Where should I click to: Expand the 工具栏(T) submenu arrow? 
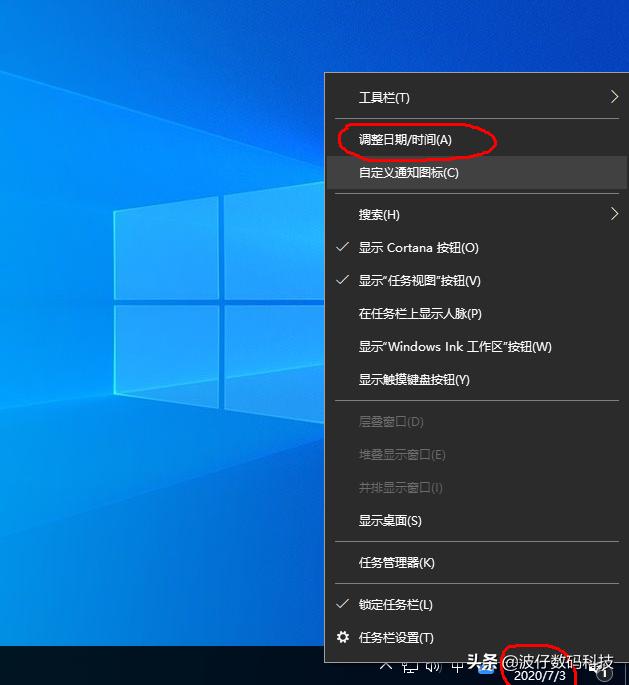(x=615, y=97)
